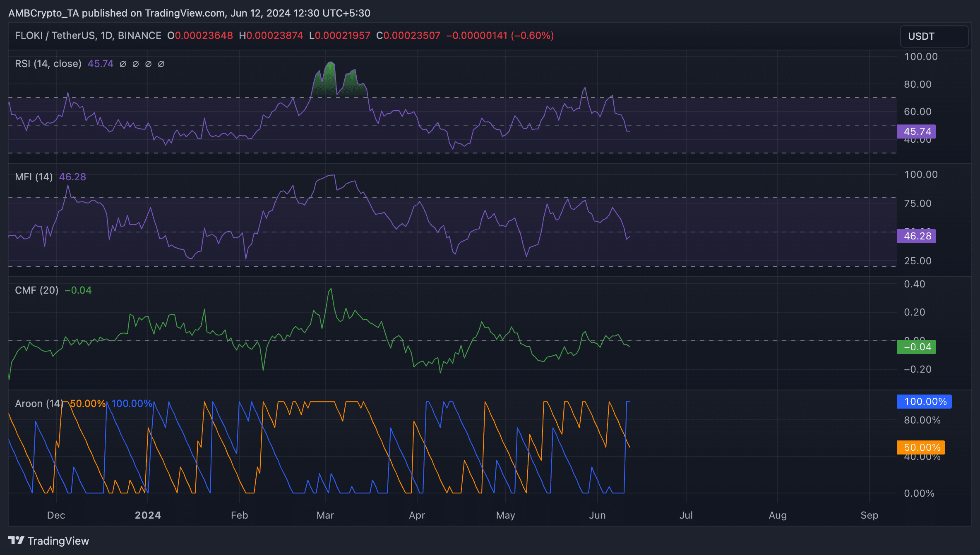Click the open price O0.00023648 value
980x555 pixels.
click(x=200, y=36)
